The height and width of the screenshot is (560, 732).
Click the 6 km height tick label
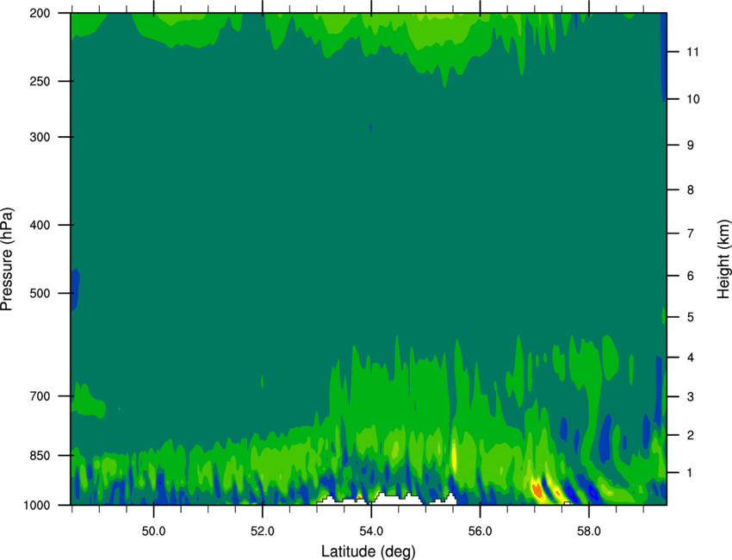pos(691,276)
